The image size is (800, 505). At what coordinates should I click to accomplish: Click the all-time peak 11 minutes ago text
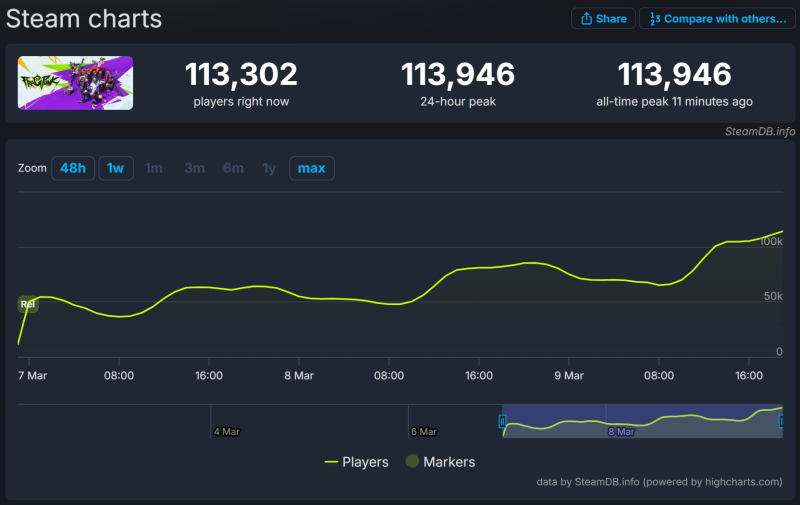(x=674, y=102)
